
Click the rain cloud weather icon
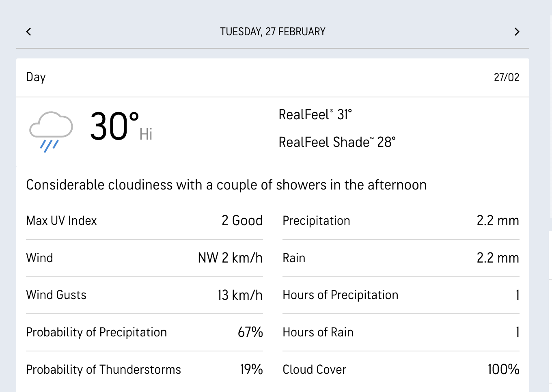[x=51, y=131]
